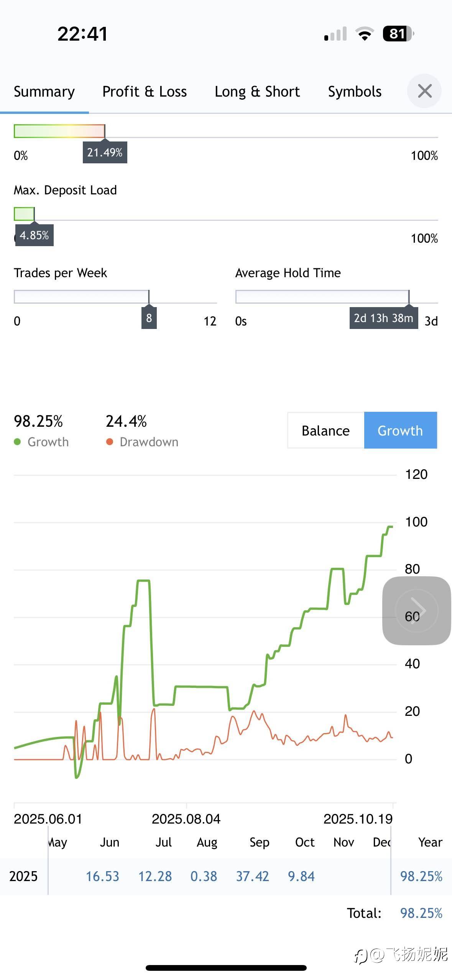This screenshot has height=980, width=452.
Task: Close the summary panel with X icon
Action: 424,91
